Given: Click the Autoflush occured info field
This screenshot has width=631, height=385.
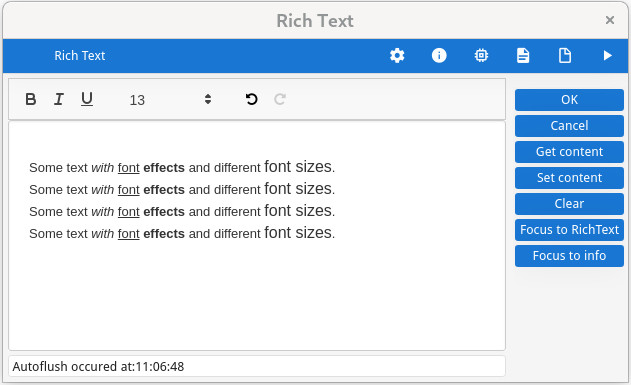Looking at the screenshot, I should pyautogui.click(x=257, y=366).
